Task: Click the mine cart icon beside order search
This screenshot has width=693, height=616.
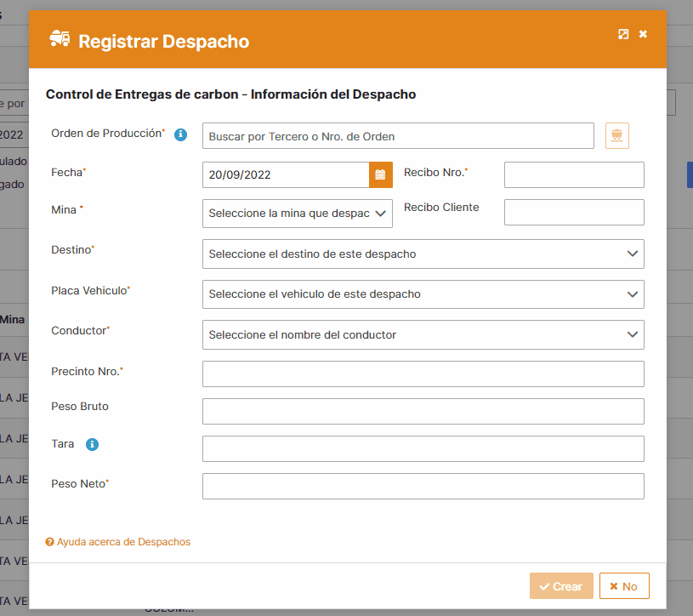Action: point(616,136)
